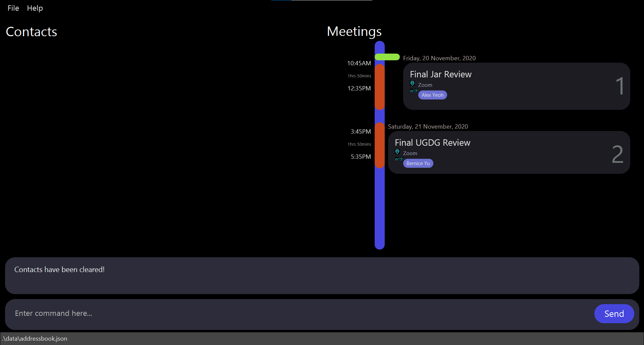
Task: Click meeting index number 2
Action: [618, 154]
